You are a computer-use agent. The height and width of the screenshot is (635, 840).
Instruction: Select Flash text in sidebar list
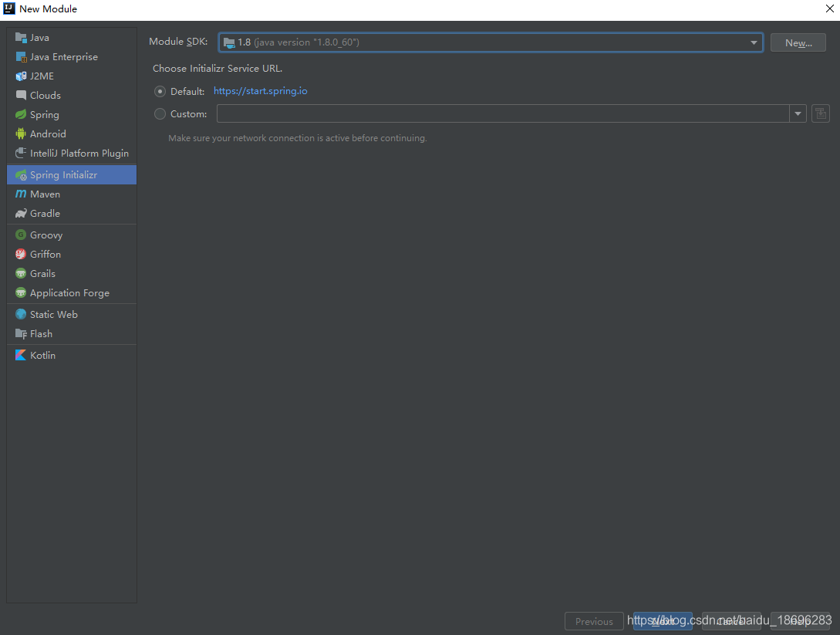pos(41,334)
